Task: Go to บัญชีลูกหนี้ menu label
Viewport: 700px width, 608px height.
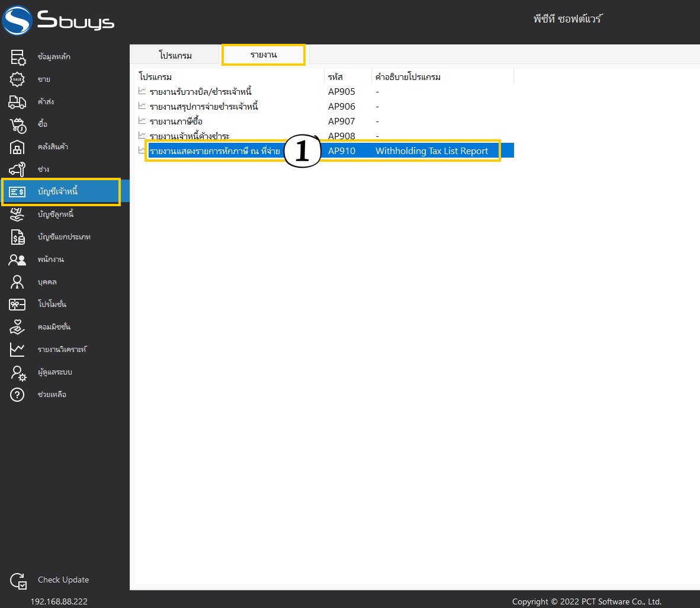Action: click(x=55, y=214)
